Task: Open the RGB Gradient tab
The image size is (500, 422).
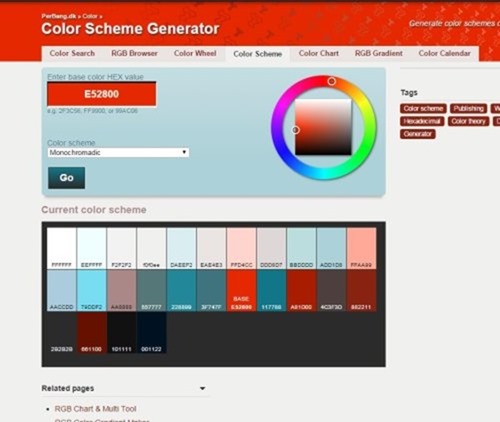Action: point(379,53)
